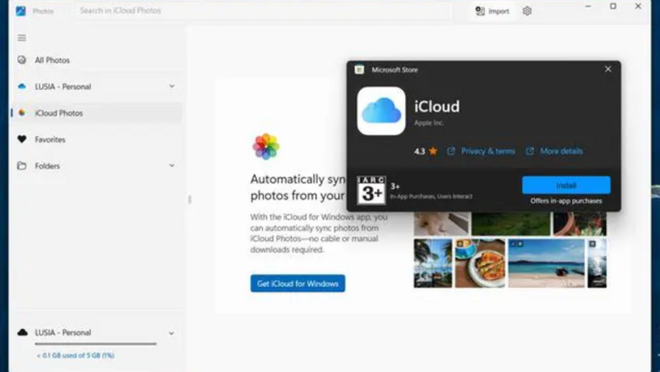Maximize the Photos window
Viewport: 660px width, 372px height.
point(613,6)
